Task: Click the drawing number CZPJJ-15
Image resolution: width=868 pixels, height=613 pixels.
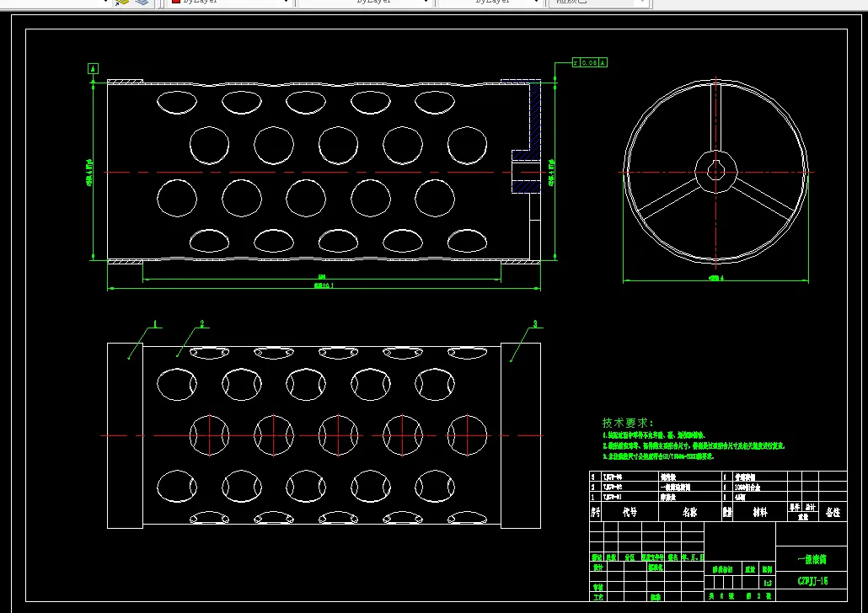Action: click(x=812, y=581)
